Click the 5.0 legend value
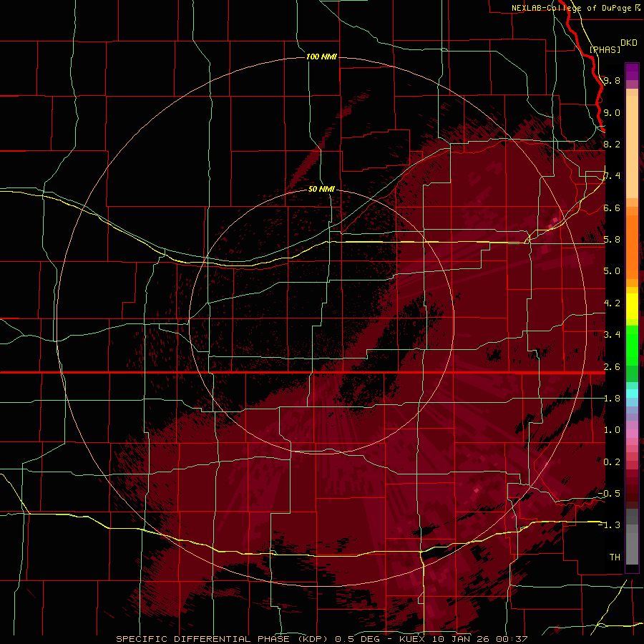644x644 pixels. click(612, 271)
